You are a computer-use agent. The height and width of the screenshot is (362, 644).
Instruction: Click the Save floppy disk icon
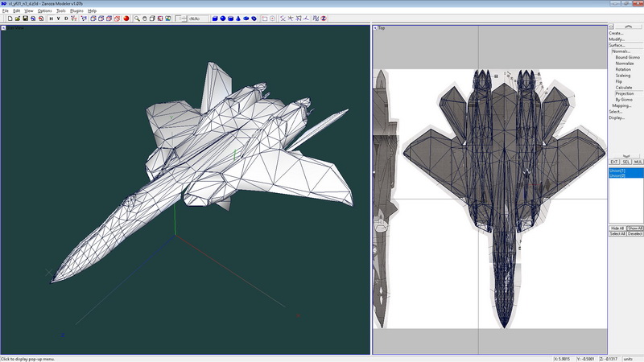(x=25, y=19)
